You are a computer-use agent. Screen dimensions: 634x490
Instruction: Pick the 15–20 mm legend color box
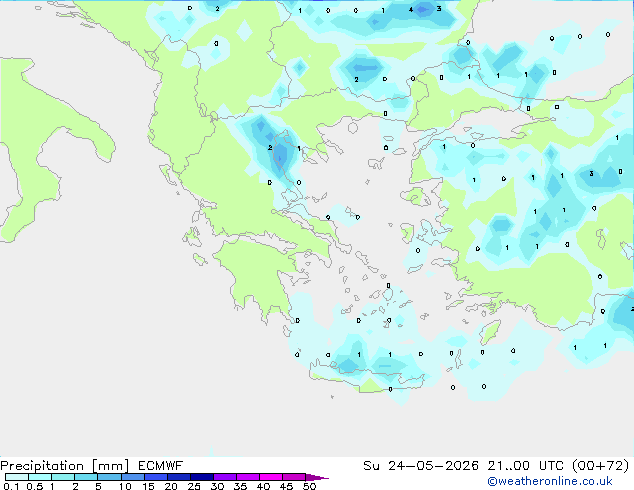click(x=155, y=477)
